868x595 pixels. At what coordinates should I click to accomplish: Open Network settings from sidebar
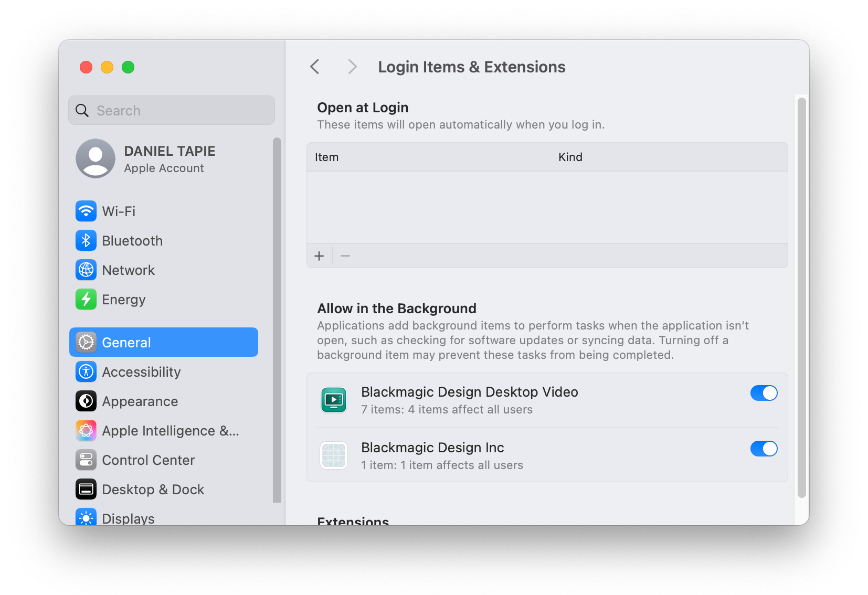pyautogui.click(x=164, y=270)
